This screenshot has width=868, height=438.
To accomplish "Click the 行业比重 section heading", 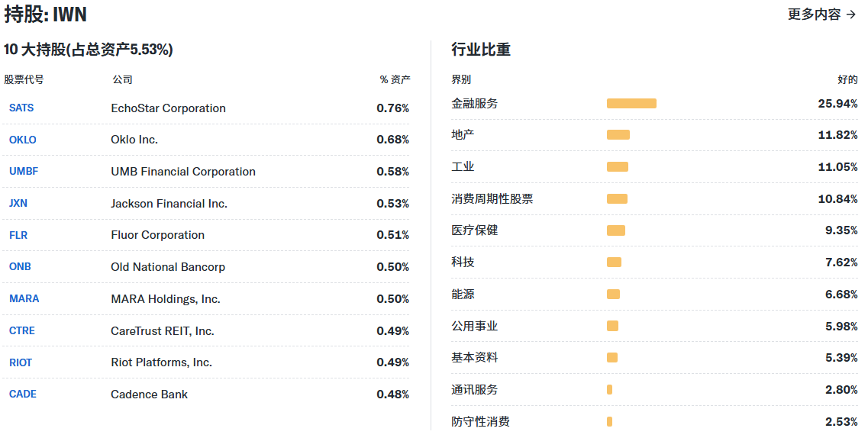I will tap(481, 50).
